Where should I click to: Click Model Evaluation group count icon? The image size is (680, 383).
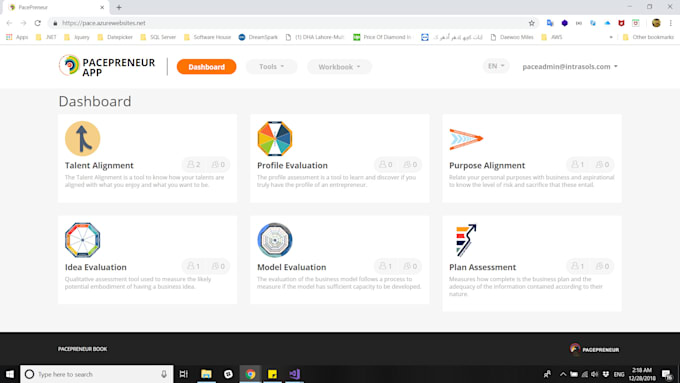click(x=407, y=266)
